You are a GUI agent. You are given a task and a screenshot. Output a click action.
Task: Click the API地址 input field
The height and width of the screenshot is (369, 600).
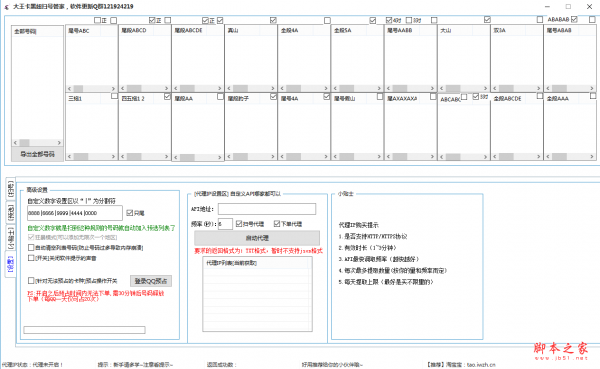tap(267, 209)
